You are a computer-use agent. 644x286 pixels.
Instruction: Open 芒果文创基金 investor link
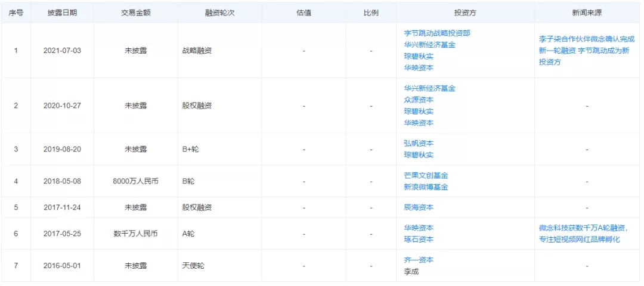426,175
